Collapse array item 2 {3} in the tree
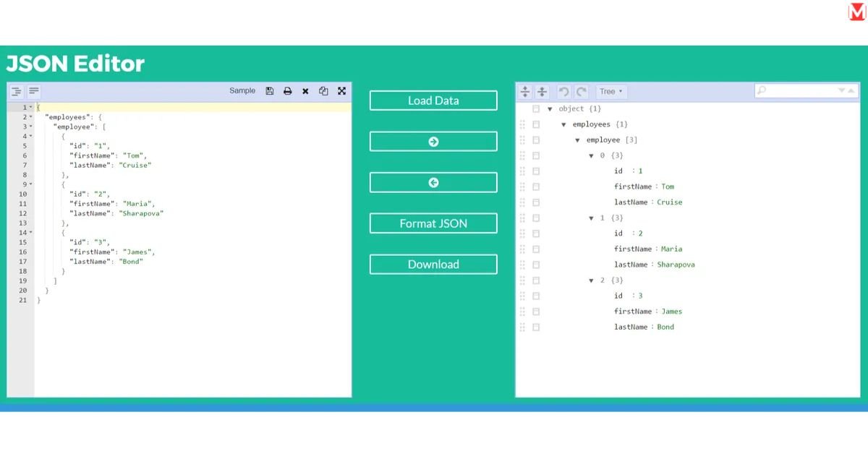The height and width of the screenshot is (454, 868). coord(592,280)
